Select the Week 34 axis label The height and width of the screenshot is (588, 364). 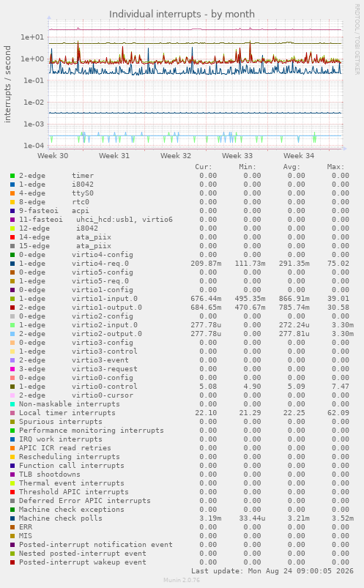pos(299,156)
